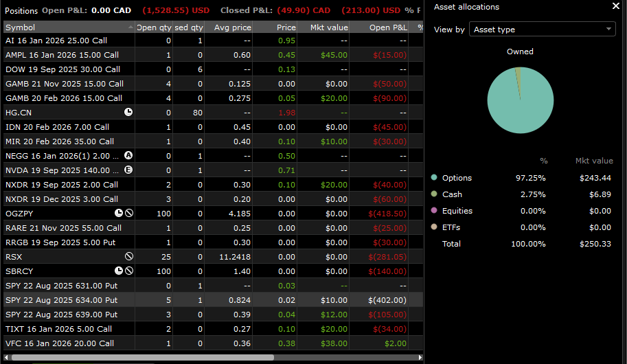
Task: Click the $(418.50) open P&L value
Action: click(387, 213)
